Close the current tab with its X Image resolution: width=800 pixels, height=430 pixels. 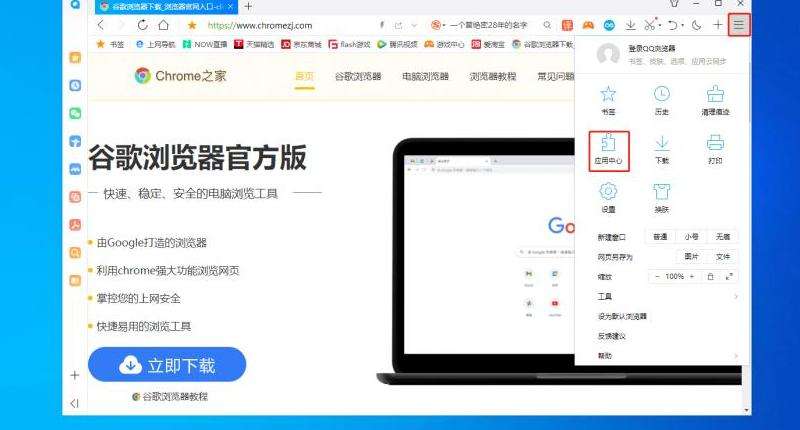(x=230, y=7)
